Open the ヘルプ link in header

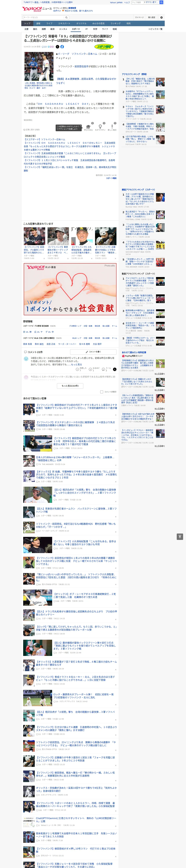[x=127, y=2]
